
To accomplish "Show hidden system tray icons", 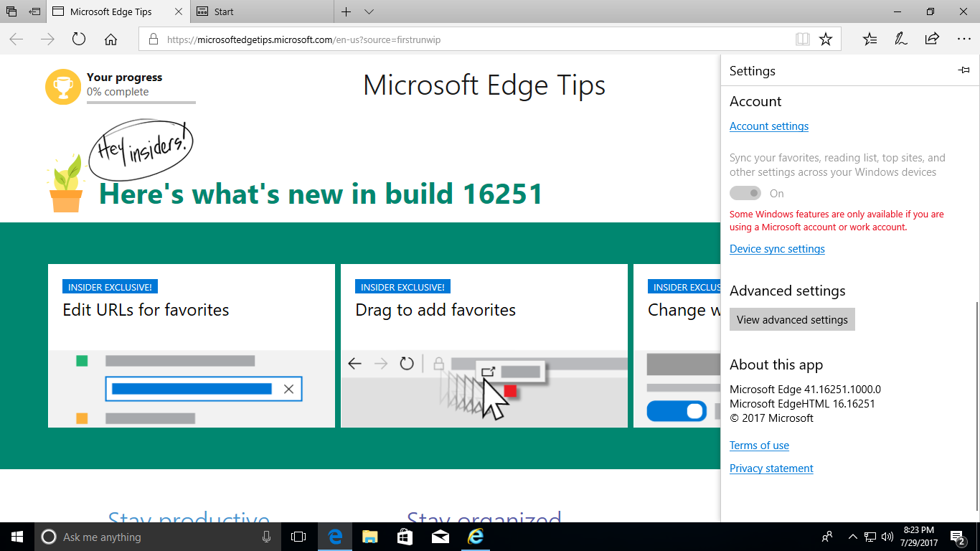I will tap(853, 537).
